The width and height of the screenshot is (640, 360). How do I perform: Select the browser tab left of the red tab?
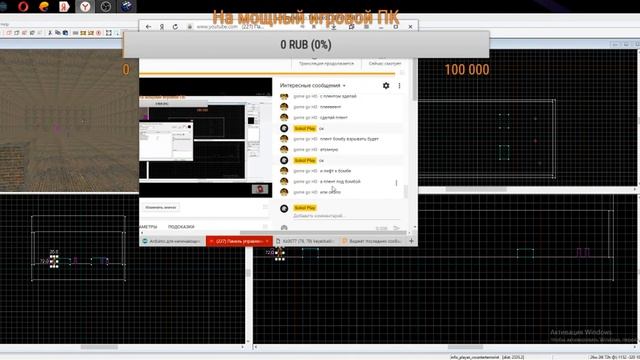pos(173,241)
